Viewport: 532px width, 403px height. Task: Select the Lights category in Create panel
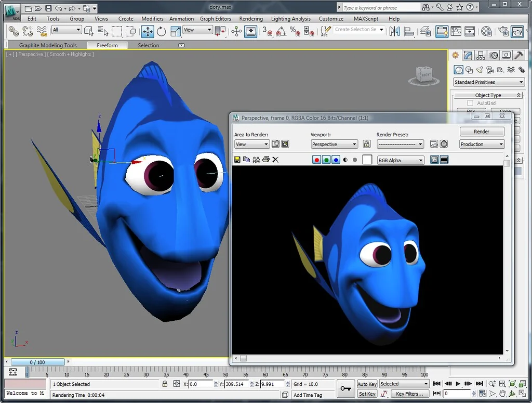(480, 70)
